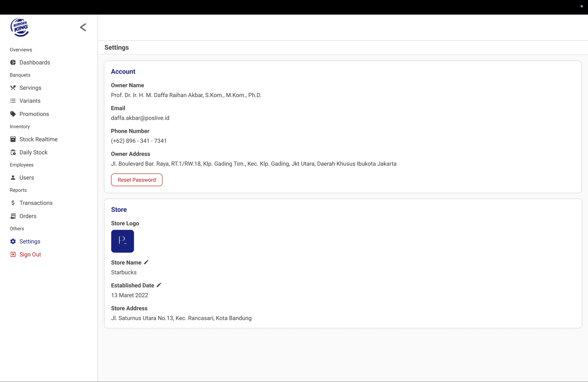Open Stock Realtime
588x382 pixels.
coord(39,139)
